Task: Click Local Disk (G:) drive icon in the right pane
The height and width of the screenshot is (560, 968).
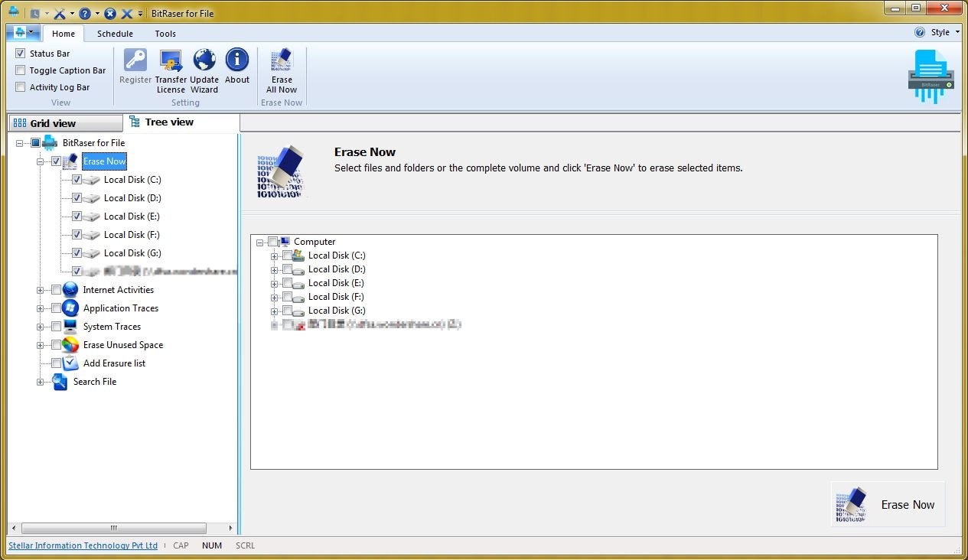Action: pos(300,311)
